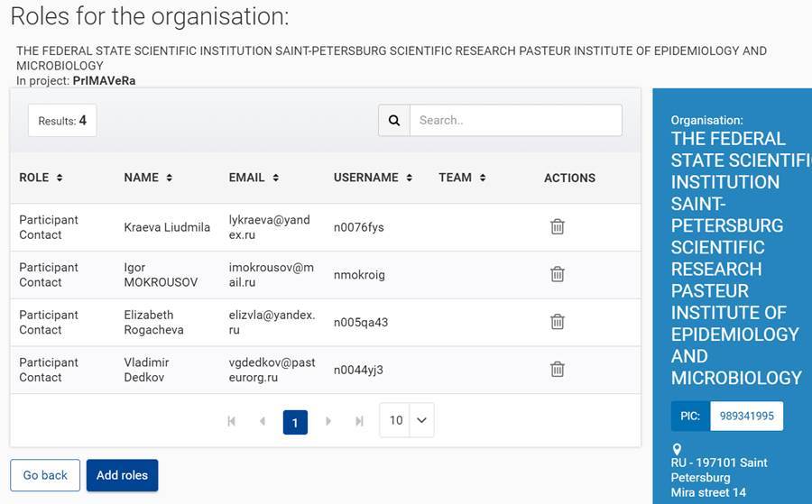
Task: Click the name Igor MOKROUSOV
Action: 161,275
